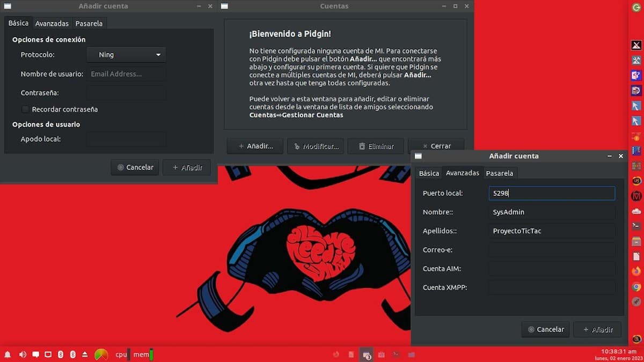Click the gray rocket icon in the dock
Image resolution: width=644 pixels, height=362 pixels.
[x=636, y=302]
